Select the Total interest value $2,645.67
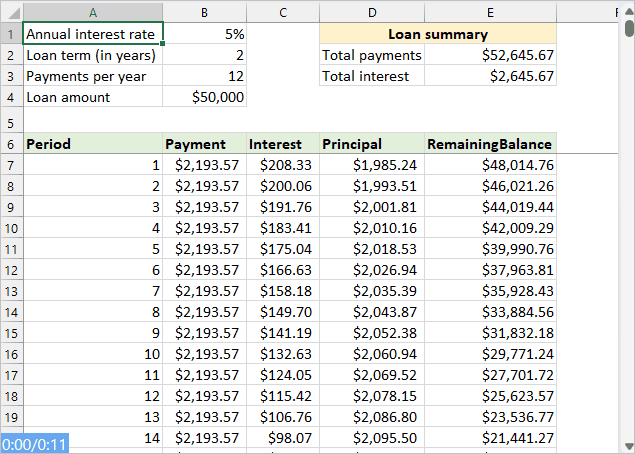 pos(490,76)
